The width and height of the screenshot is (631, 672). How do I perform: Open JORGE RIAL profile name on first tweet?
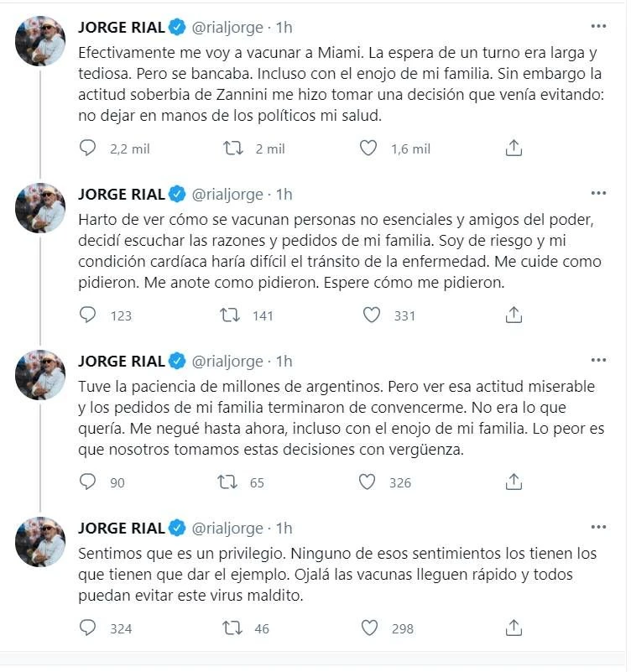click(122, 28)
